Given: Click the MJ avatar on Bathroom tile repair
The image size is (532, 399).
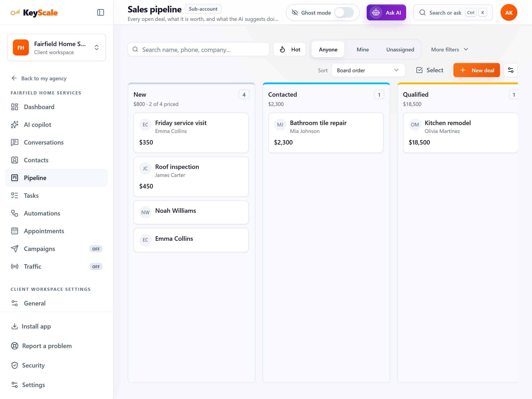Looking at the screenshot, I should 280,125.
